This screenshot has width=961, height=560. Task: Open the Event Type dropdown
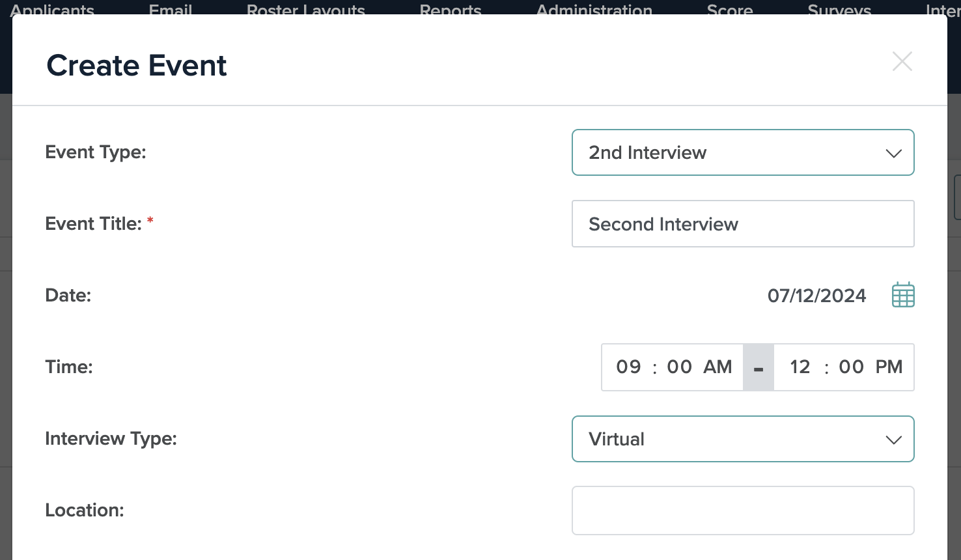tap(742, 152)
